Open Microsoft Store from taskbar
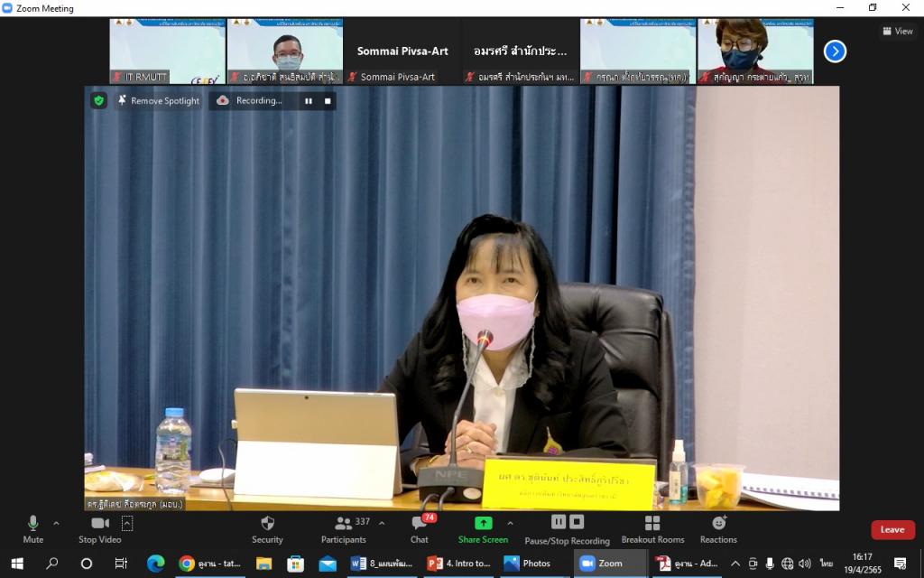Image resolution: width=924 pixels, height=578 pixels. click(x=295, y=564)
